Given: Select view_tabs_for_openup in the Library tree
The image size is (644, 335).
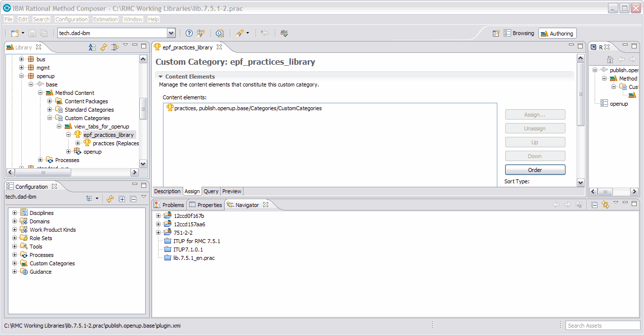Looking at the screenshot, I should [101, 126].
